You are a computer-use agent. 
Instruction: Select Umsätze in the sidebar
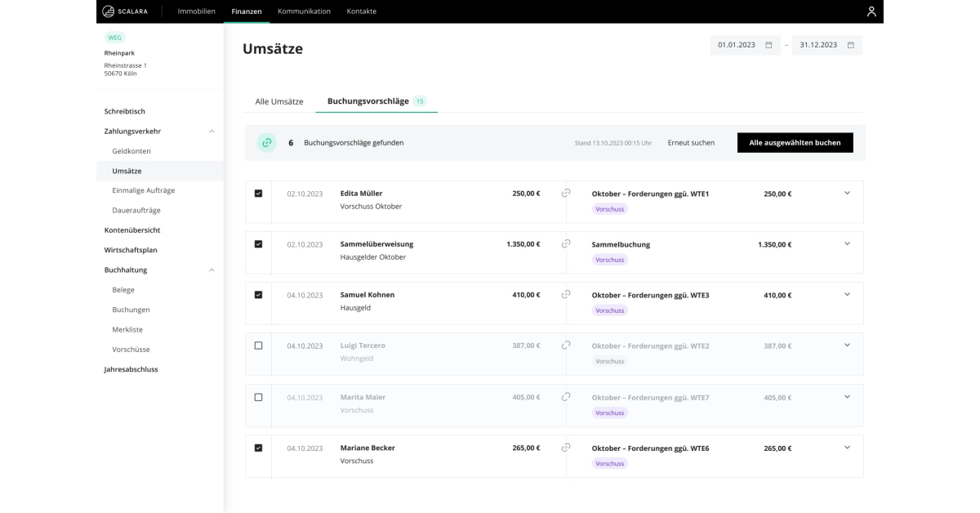pos(127,171)
